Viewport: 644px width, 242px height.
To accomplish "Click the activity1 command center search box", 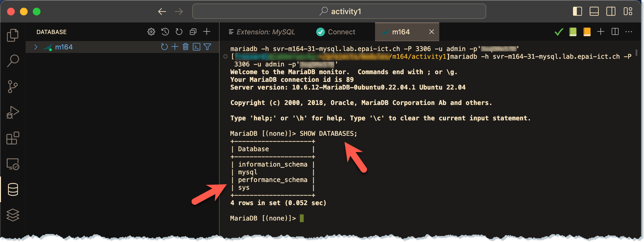I will coord(339,11).
